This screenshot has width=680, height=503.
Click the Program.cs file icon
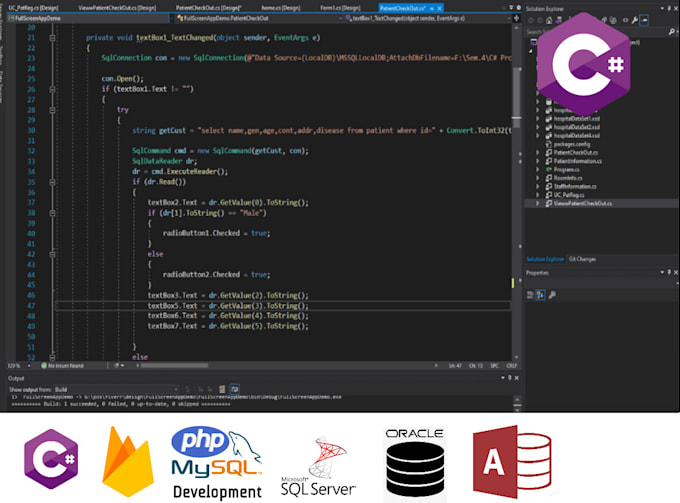(549, 170)
